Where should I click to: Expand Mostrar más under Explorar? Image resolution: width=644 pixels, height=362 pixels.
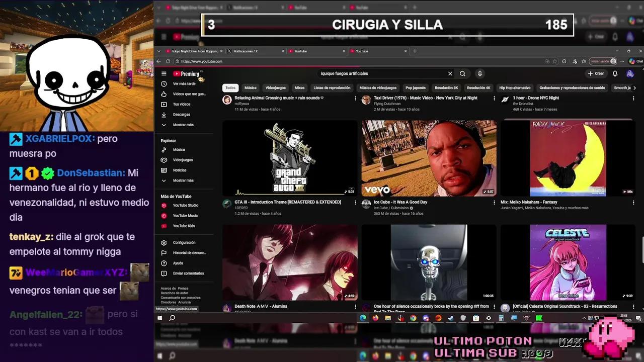pos(184,180)
